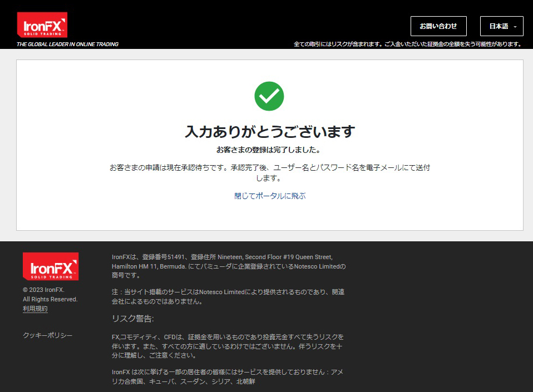The height and width of the screenshot is (392, 533).
Task: Click the IronFX logo in footer
Action: (51, 266)
